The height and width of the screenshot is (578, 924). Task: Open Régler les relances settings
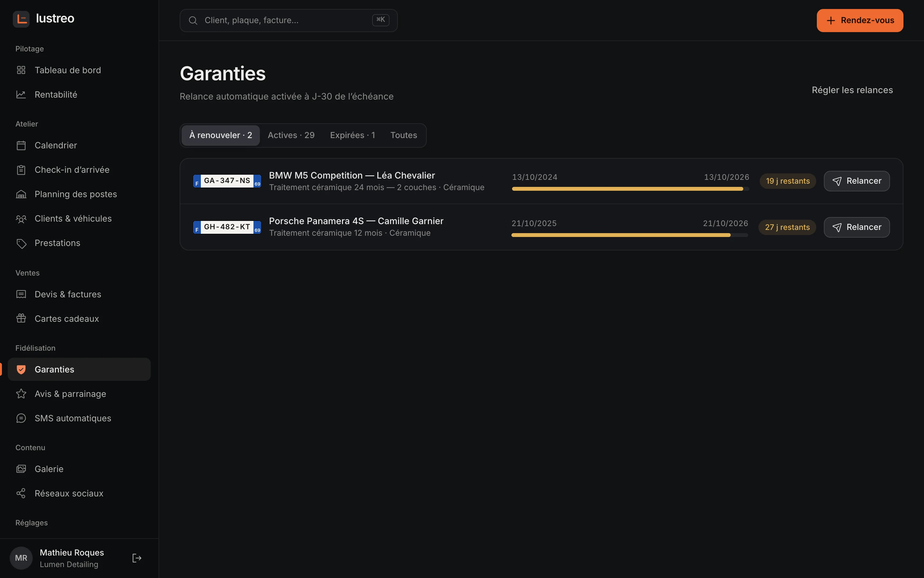(852, 90)
